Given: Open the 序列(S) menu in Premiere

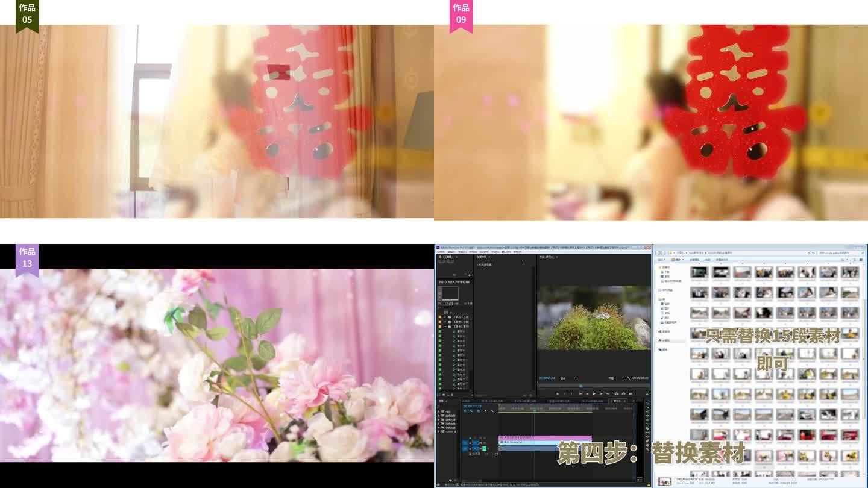Looking at the screenshot, I should tap(473, 252).
